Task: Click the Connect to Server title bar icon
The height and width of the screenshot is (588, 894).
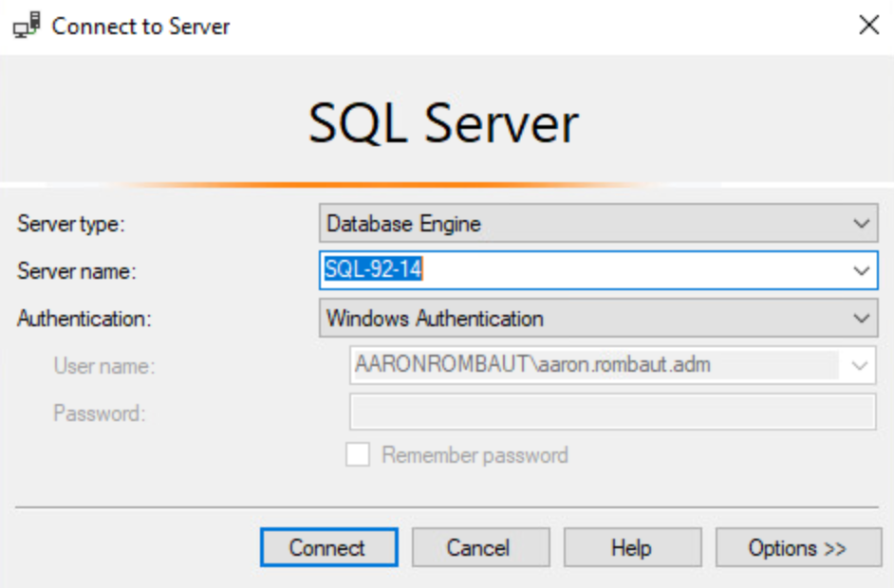Action: [27, 26]
